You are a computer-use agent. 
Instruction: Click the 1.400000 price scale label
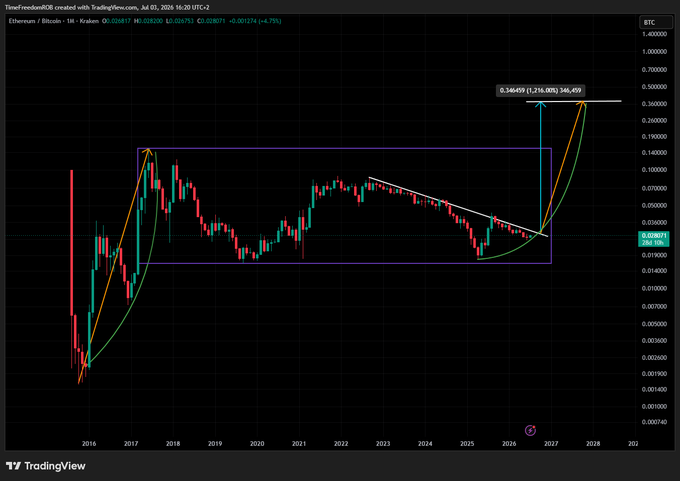pos(654,34)
